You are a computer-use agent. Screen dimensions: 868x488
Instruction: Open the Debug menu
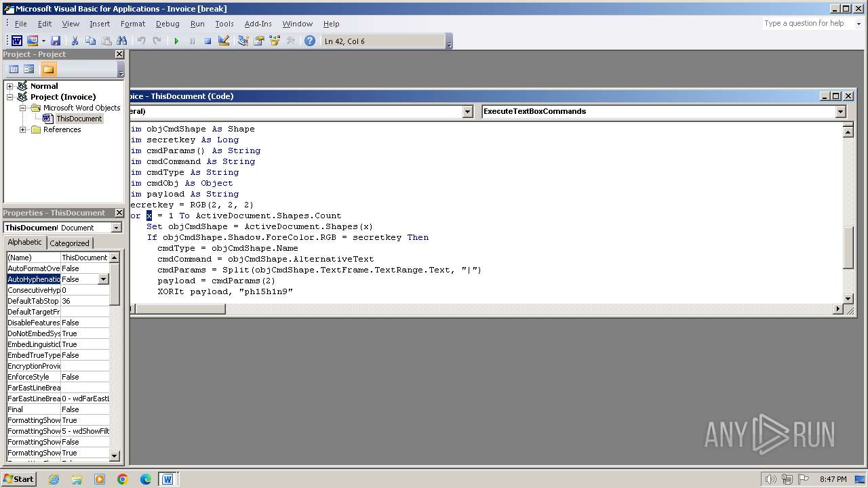(167, 24)
